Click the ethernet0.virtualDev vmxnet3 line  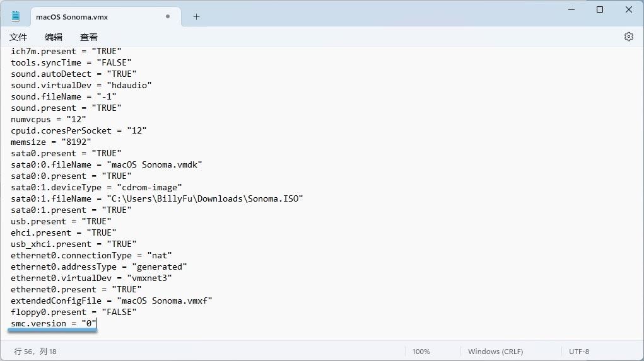coord(91,278)
